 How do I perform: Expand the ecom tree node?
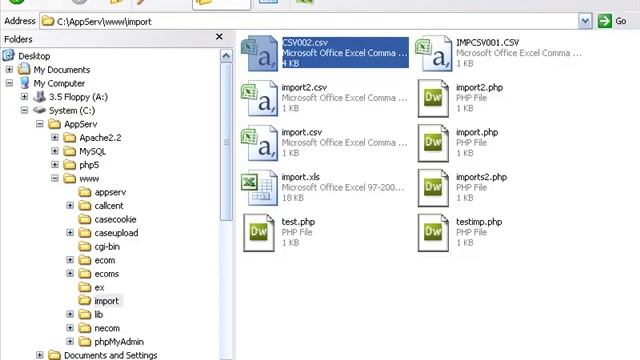tap(70, 260)
